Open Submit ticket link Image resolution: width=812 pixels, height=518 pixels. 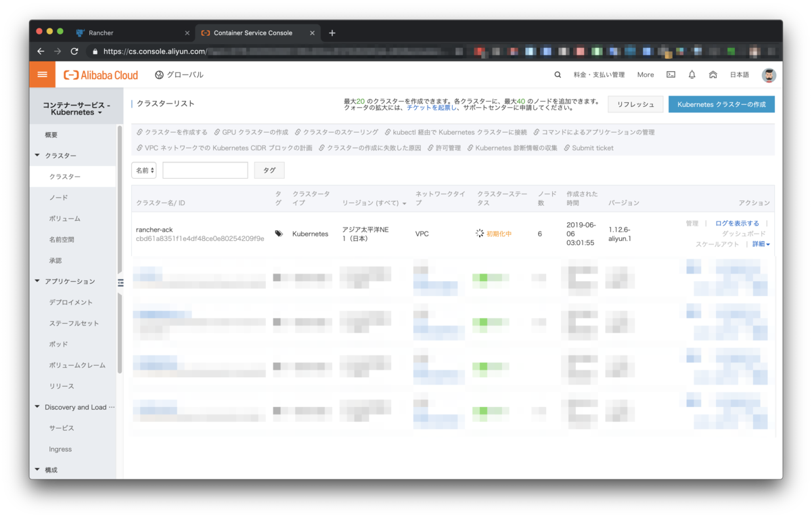[589, 148]
